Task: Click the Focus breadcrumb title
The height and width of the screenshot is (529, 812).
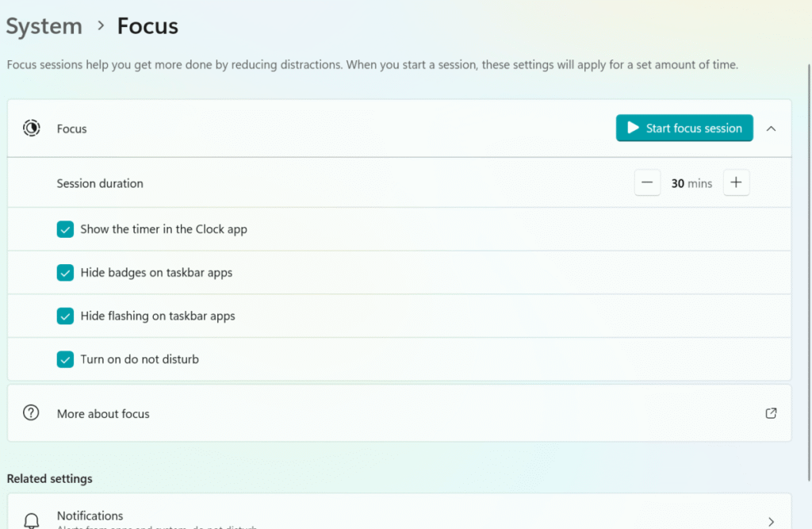Action: (x=147, y=25)
